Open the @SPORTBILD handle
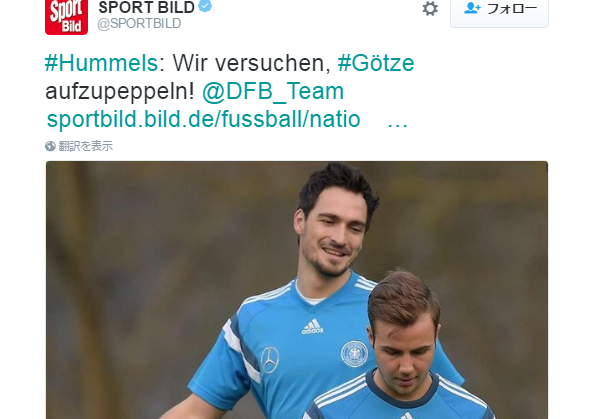Screen dimensions: 599x419 point(139,24)
